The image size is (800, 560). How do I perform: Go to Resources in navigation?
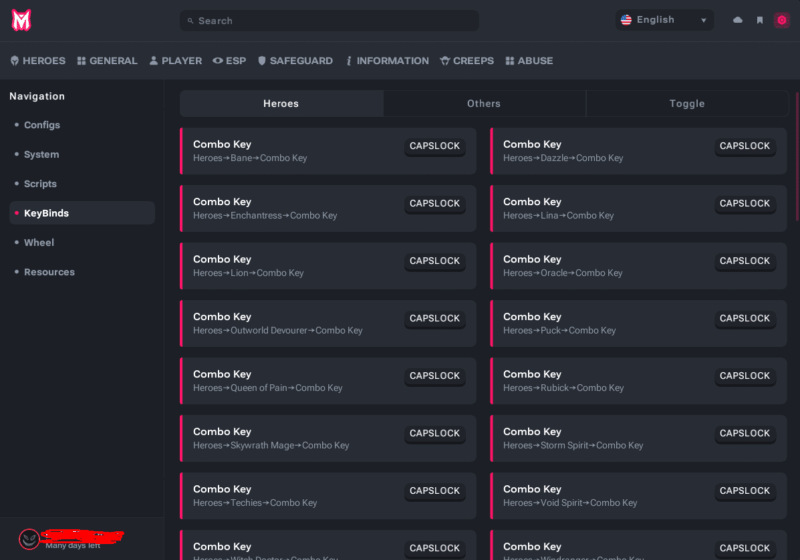click(x=49, y=272)
